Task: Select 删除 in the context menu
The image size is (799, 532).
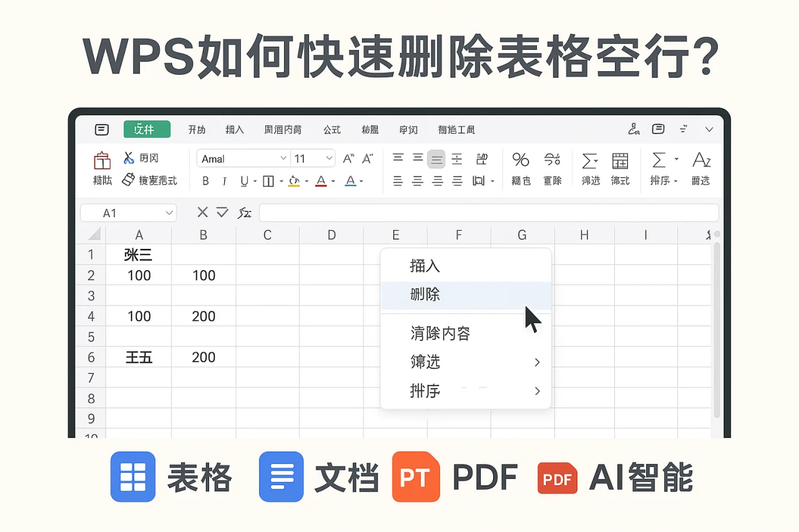Action: click(x=425, y=294)
